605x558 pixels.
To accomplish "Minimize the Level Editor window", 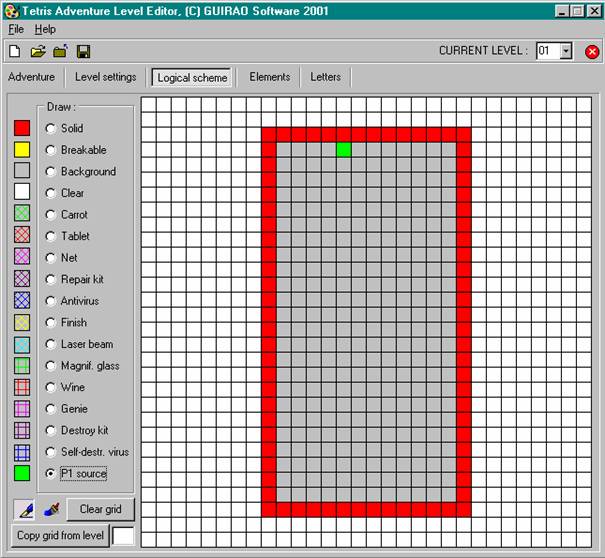I will point(562,11).
